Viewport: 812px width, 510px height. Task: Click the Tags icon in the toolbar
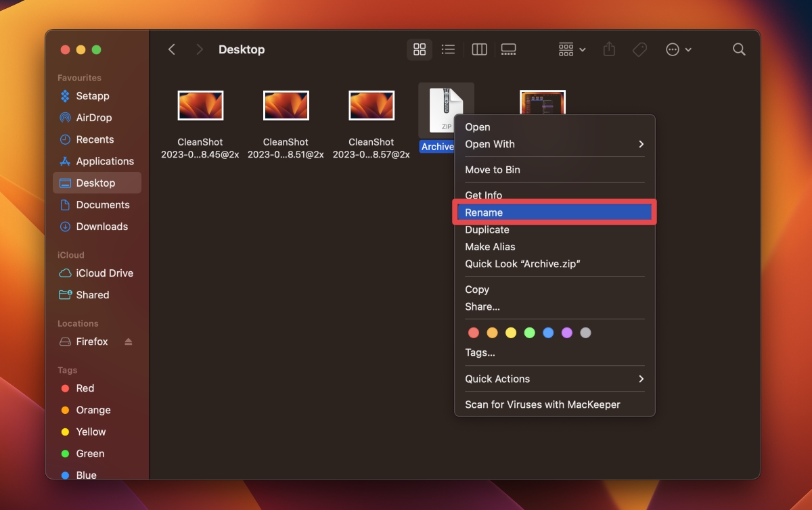[x=639, y=49]
